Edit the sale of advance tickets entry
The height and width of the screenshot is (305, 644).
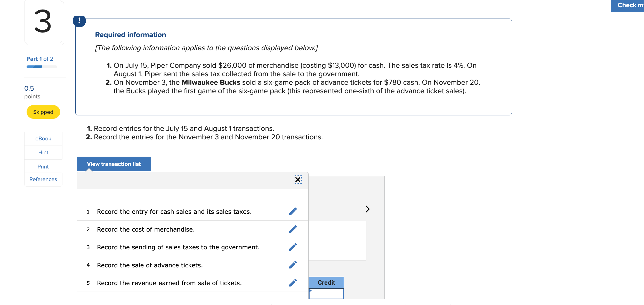click(293, 265)
